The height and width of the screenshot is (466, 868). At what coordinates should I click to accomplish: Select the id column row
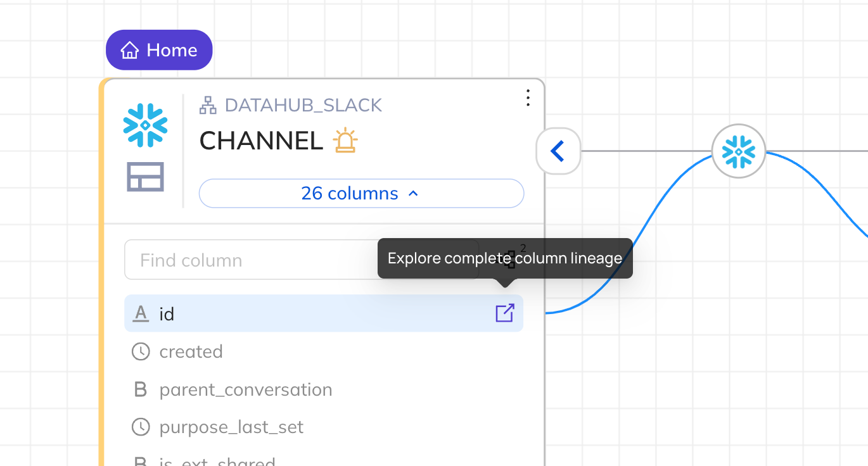324,313
